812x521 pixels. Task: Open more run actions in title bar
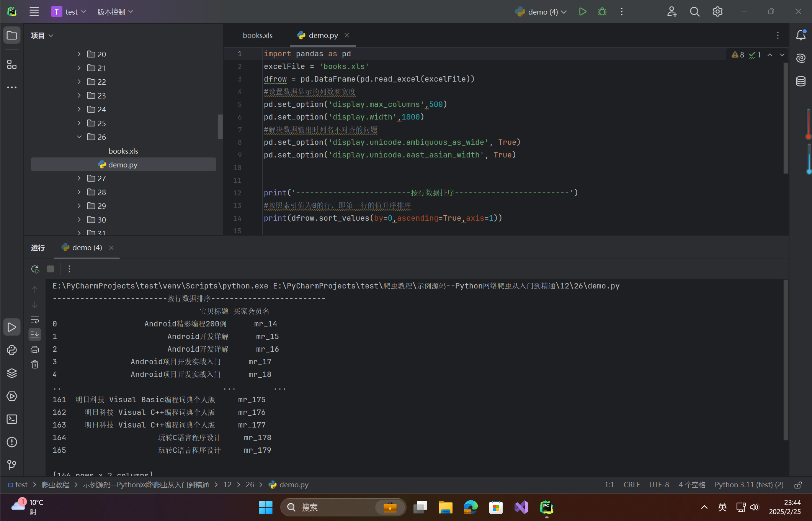(x=622, y=12)
